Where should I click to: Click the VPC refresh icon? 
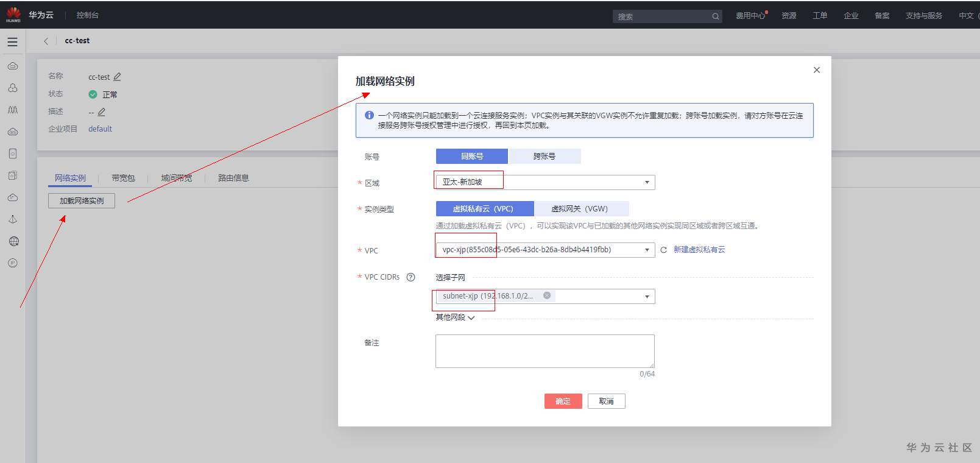click(x=663, y=250)
